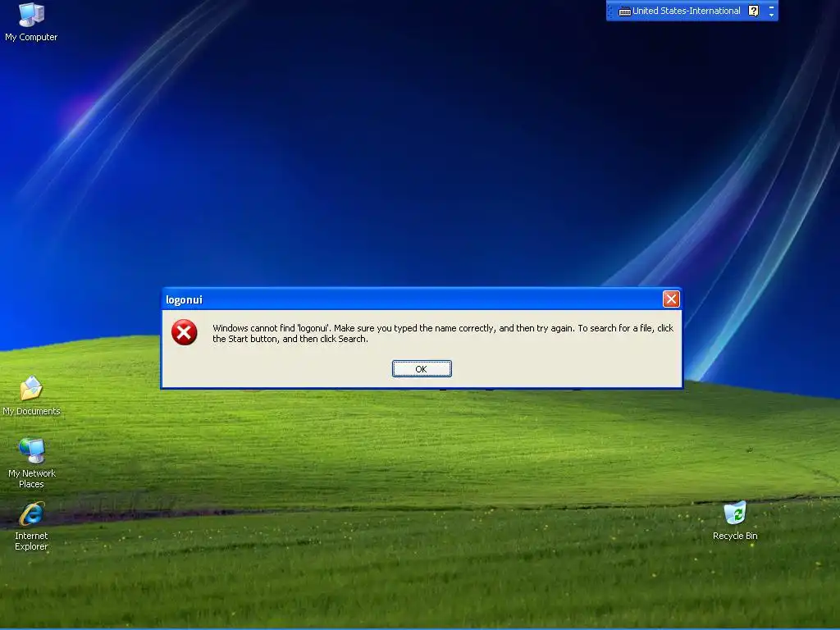The height and width of the screenshot is (630, 840).
Task: Close the logonui error dialog
Action: [671, 299]
